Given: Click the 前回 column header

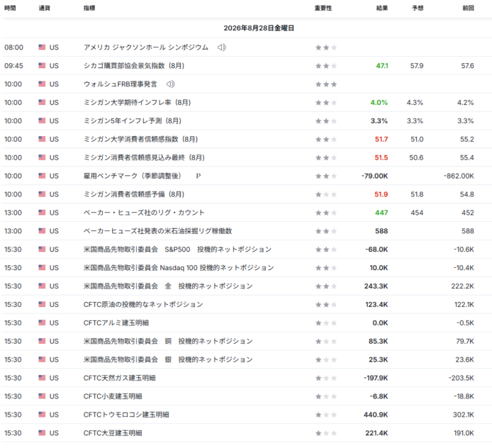Looking at the screenshot, I should point(468,9).
